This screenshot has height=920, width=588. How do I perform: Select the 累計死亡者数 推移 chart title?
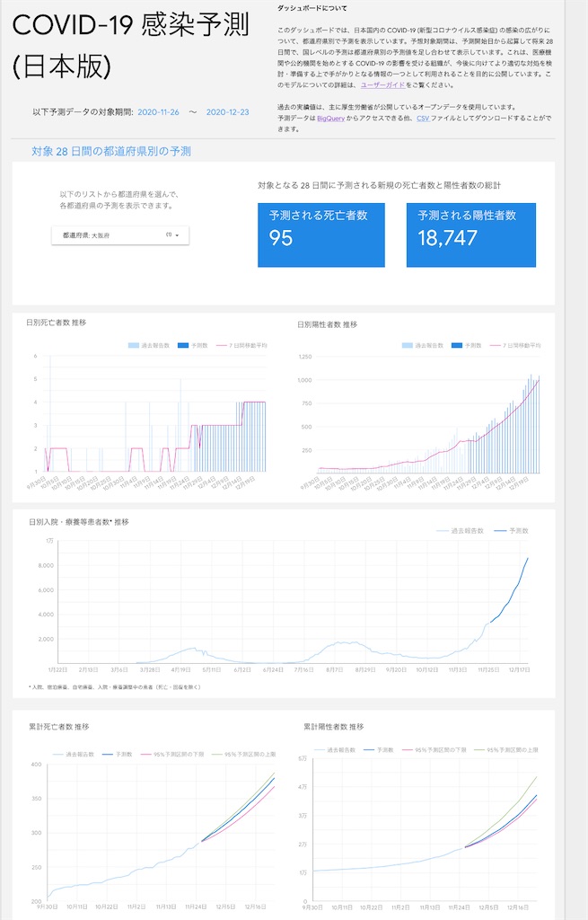click(58, 726)
